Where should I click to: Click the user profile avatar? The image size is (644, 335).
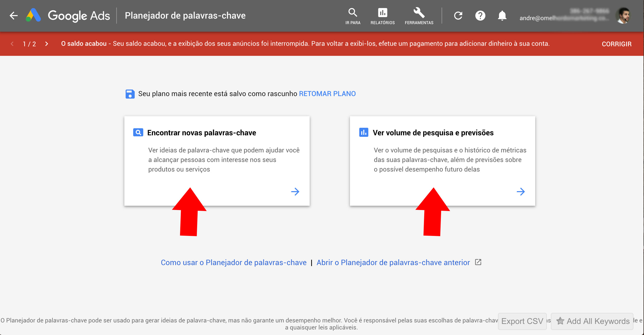(x=623, y=16)
